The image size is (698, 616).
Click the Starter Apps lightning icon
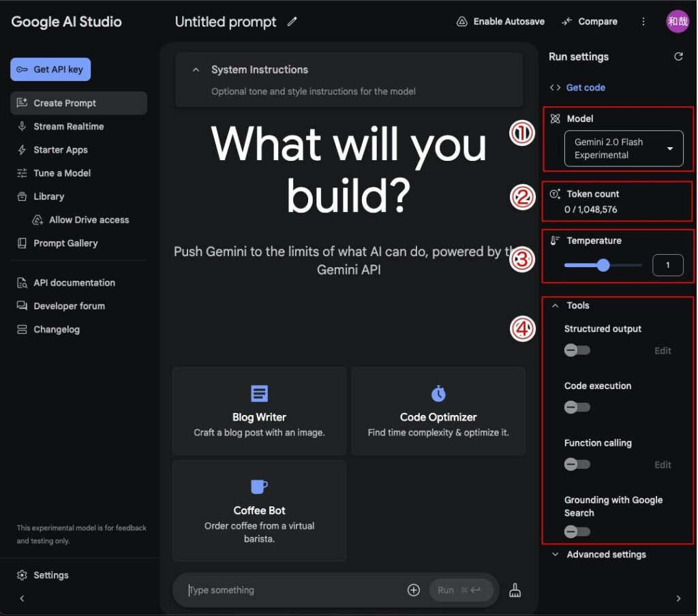pyautogui.click(x=22, y=150)
